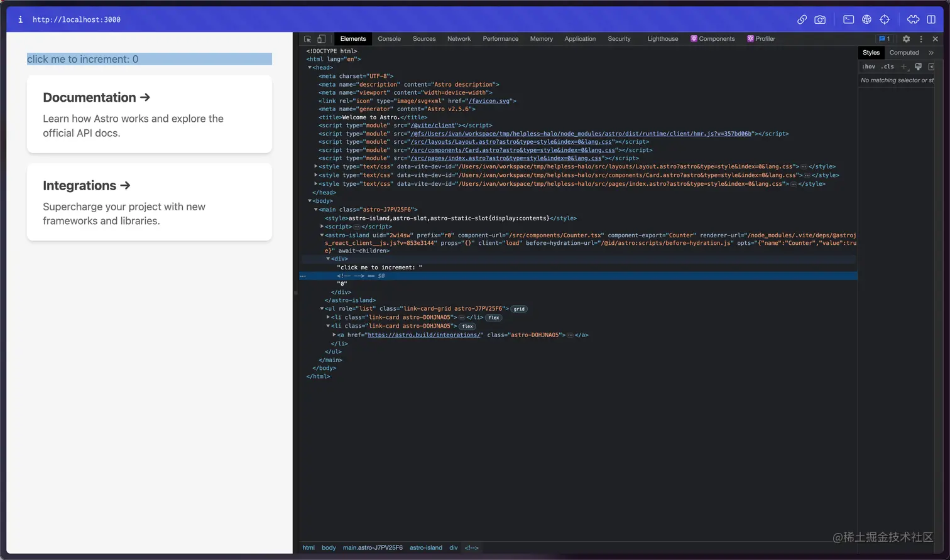This screenshot has height=560, width=950.
Task: Take a screenshot with the camera icon
Action: (820, 19)
